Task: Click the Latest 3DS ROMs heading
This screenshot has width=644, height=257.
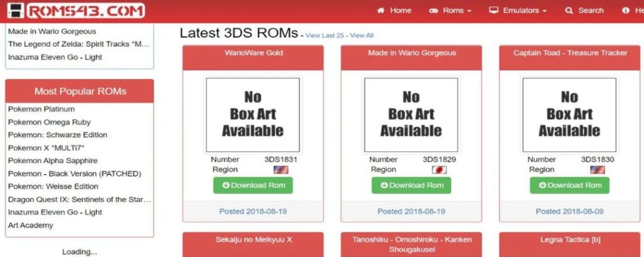Action: 238,33
